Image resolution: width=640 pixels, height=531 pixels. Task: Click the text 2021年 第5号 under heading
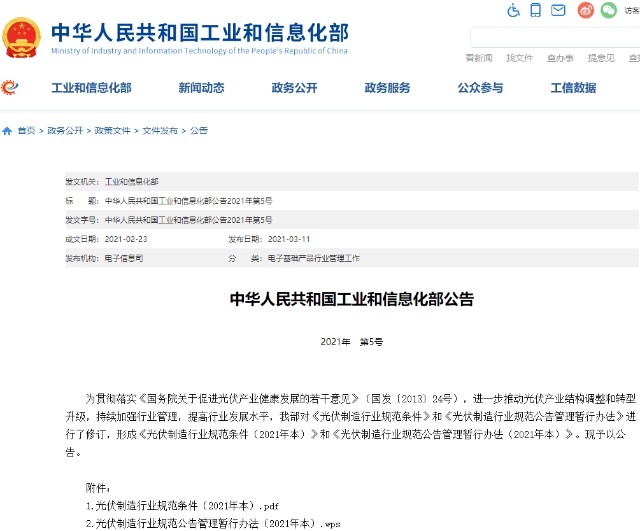[x=352, y=342]
